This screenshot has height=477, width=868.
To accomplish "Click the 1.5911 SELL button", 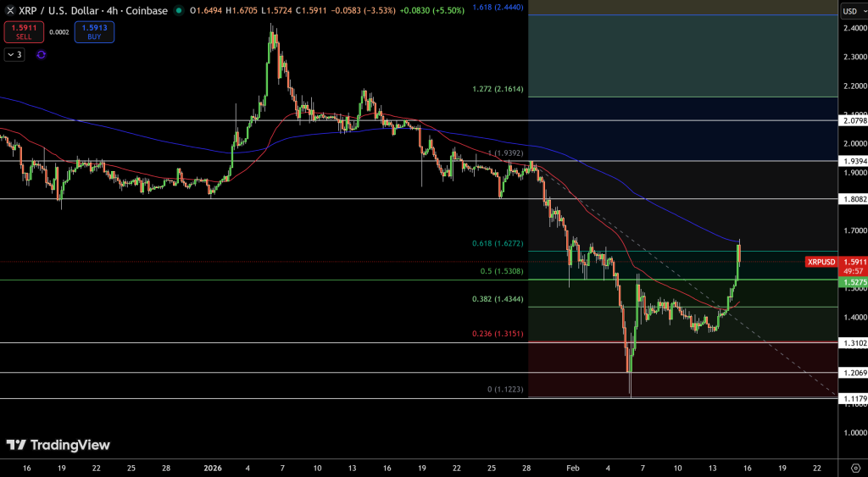I will click(x=24, y=32).
